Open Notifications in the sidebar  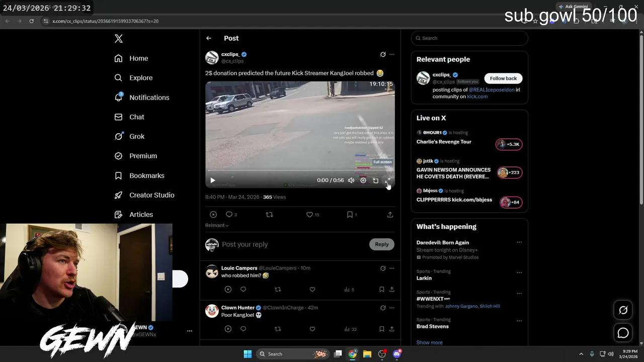142,98
